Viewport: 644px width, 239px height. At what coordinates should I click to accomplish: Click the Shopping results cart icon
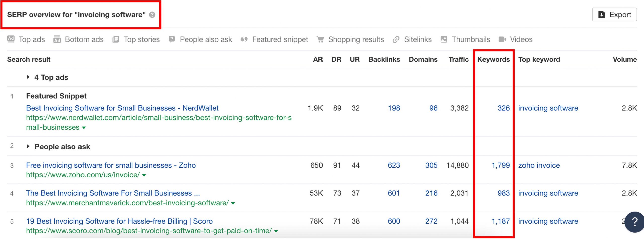pyautogui.click(x=320, y=39)
